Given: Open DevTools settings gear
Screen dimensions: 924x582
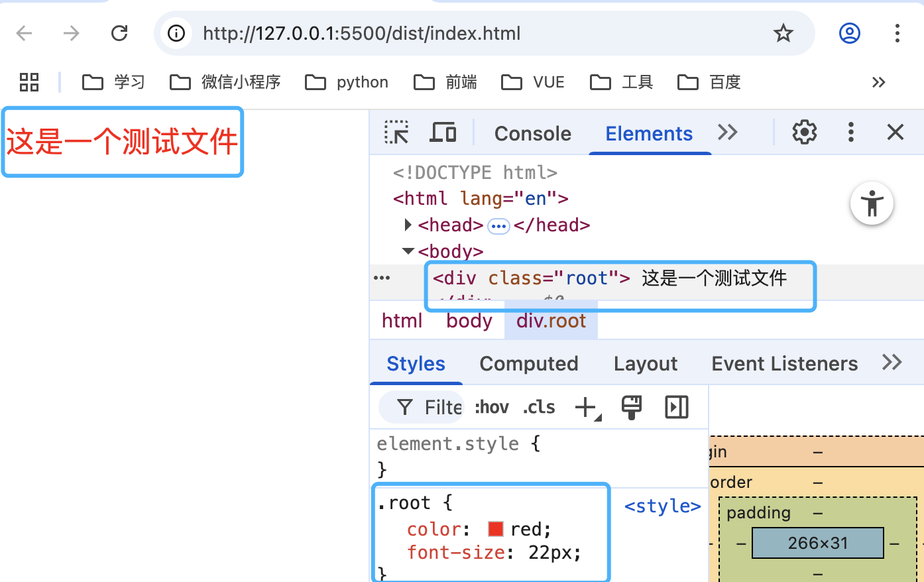Looking at the screenshot, I should point(803,132).
